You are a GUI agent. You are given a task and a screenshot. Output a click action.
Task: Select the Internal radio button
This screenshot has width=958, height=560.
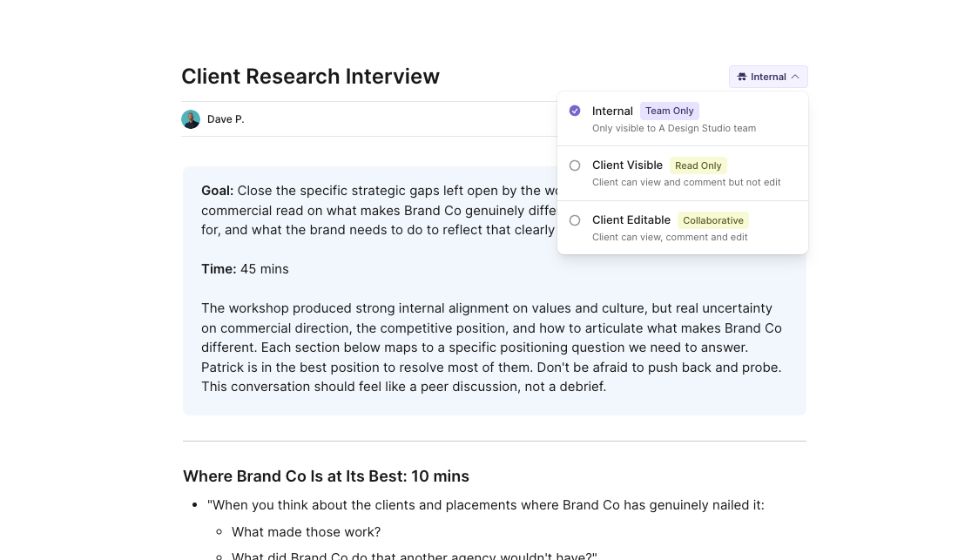tap(575, 111)
